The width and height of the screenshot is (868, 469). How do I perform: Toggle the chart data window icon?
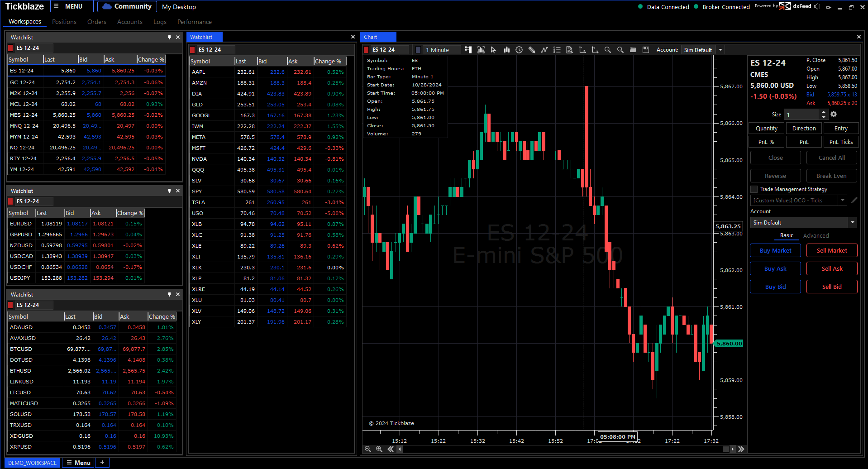coord(481,50)
